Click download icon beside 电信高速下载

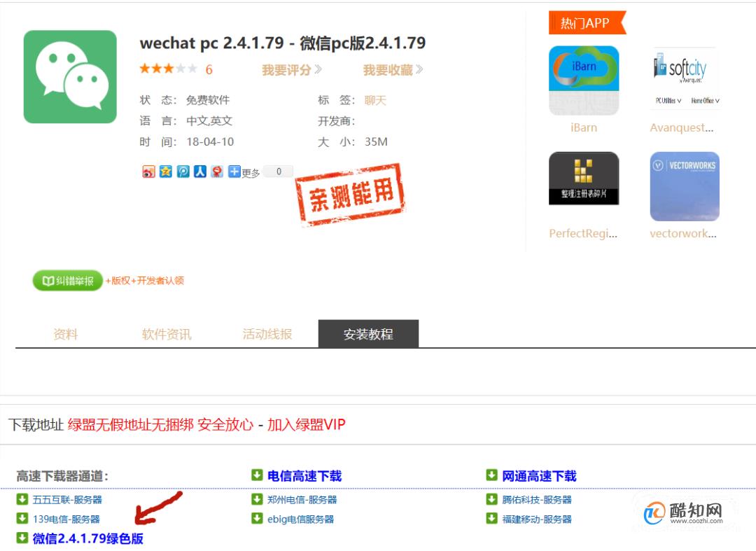coord(257,475)
